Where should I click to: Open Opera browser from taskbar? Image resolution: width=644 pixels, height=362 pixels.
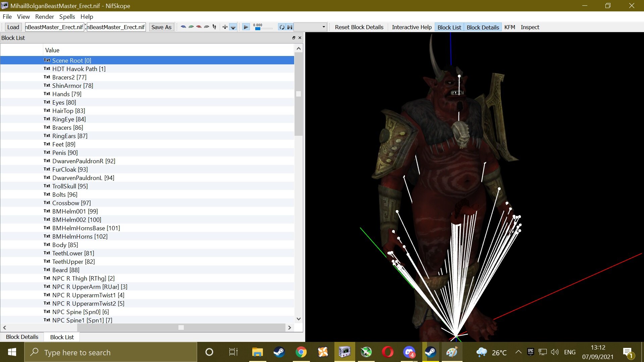pos(388,352)
